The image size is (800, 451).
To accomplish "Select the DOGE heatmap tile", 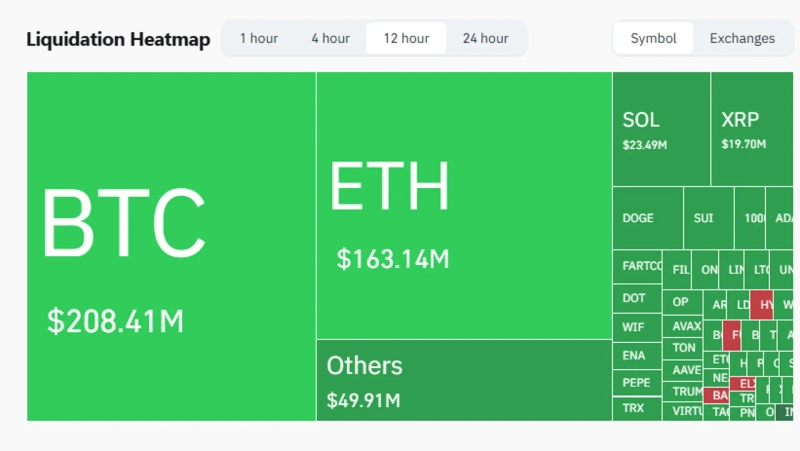I will tap(646, 218).
